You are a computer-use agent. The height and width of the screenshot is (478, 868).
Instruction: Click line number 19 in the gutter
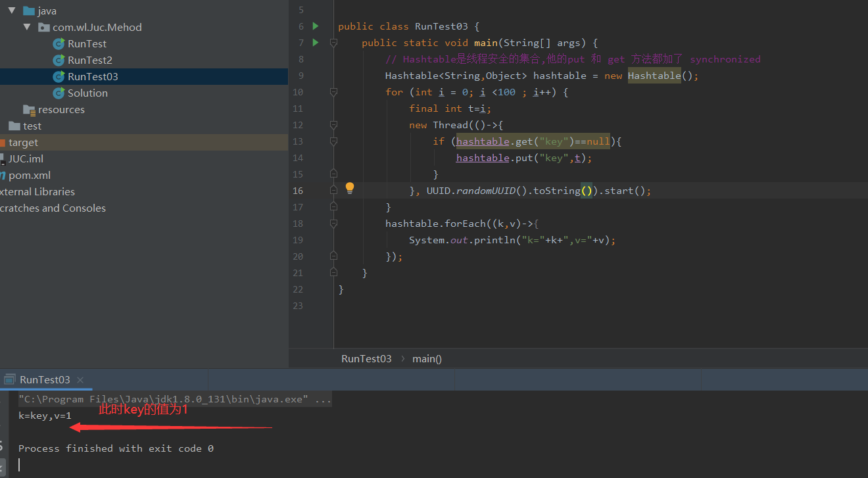coord(298,240)
